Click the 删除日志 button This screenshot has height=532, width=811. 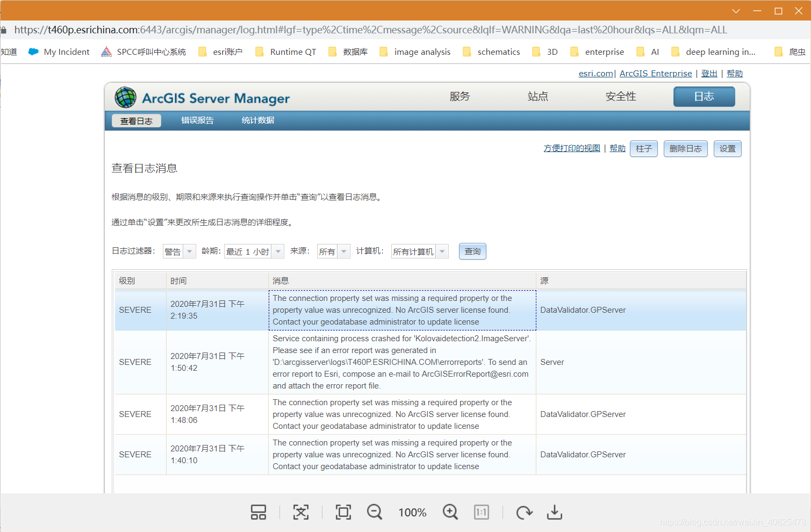pyautogui.click(x=685, y=148)
